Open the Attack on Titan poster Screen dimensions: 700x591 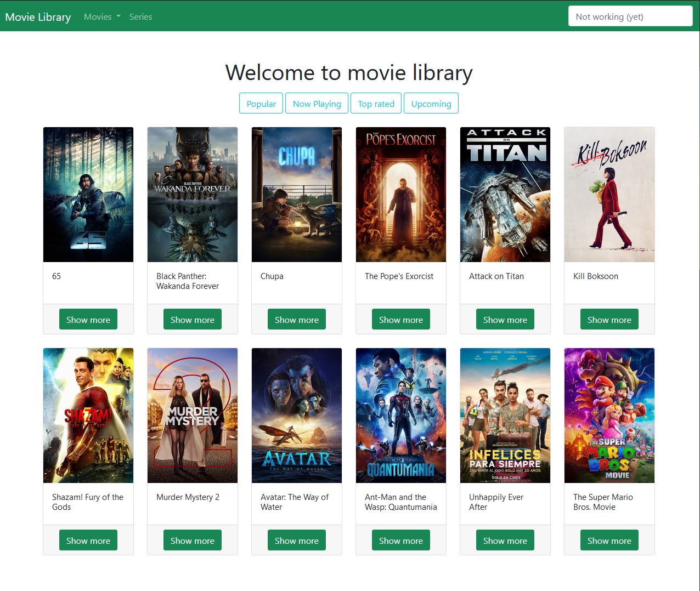pyautogui.click(x=505, y=195)
